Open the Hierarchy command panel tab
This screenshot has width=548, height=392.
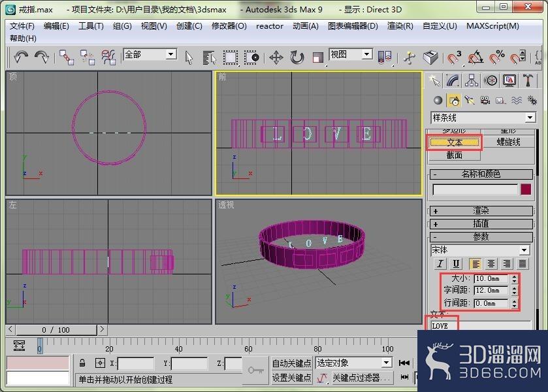coord(472,80)
